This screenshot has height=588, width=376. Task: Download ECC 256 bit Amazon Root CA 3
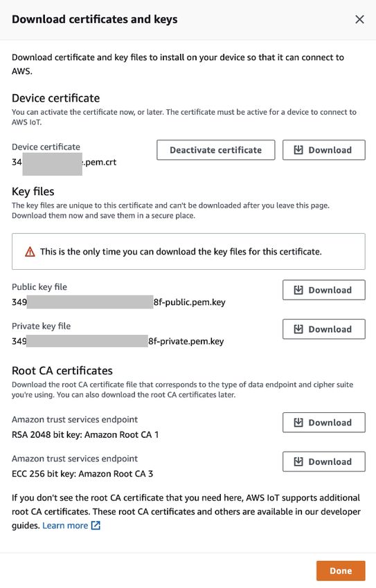click(x=324, y=461)
